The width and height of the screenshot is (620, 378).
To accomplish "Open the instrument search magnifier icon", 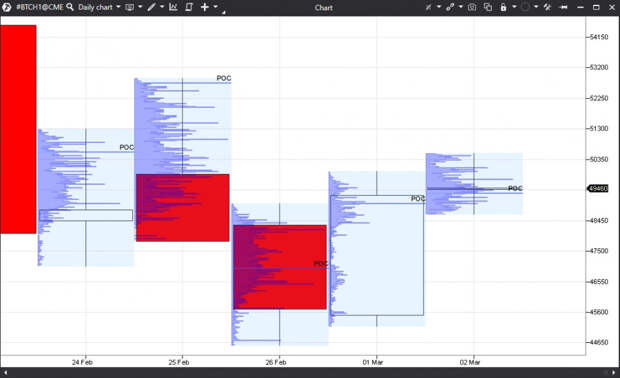I will tap(70, 7).
